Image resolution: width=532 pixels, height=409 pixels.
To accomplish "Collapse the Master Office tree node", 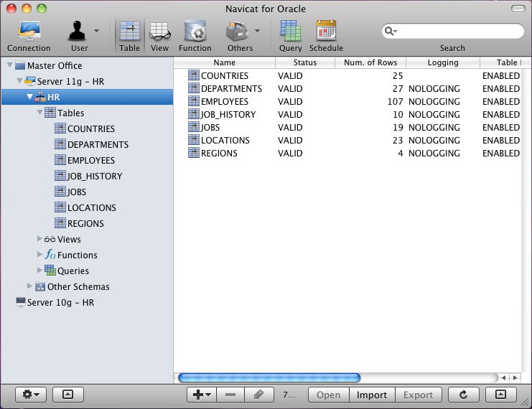I will point(10,65).
